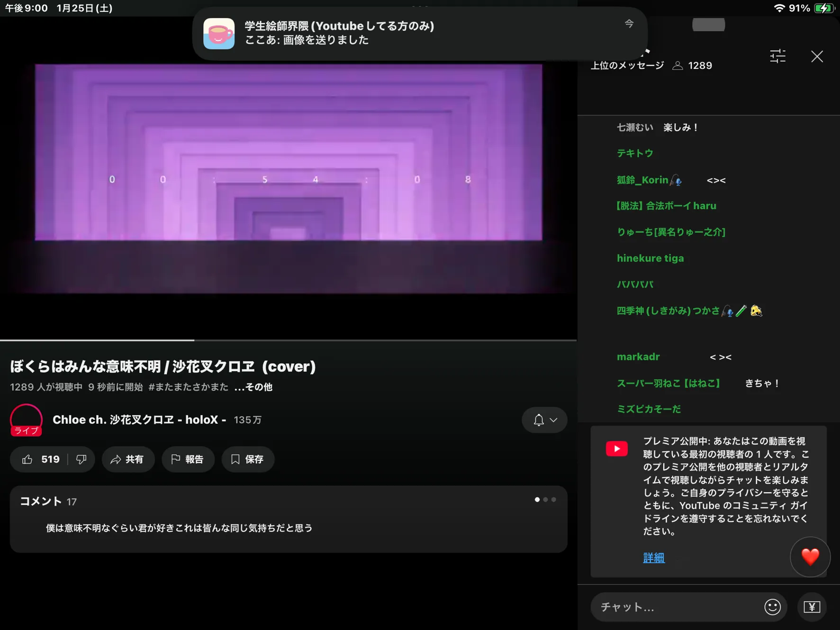Tap the Wi-Fi status icon
Viewport: 840px width, 630px height.
click(x=779, y=8)
